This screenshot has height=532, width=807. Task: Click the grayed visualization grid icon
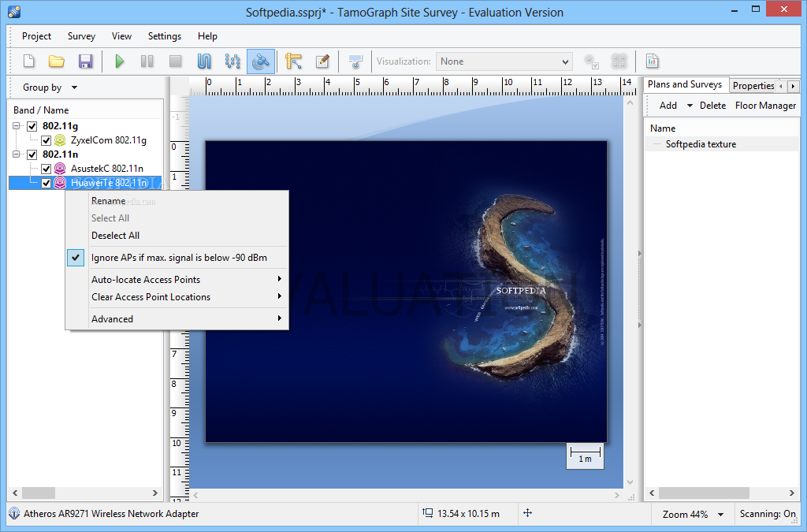(x=619, y=61)
